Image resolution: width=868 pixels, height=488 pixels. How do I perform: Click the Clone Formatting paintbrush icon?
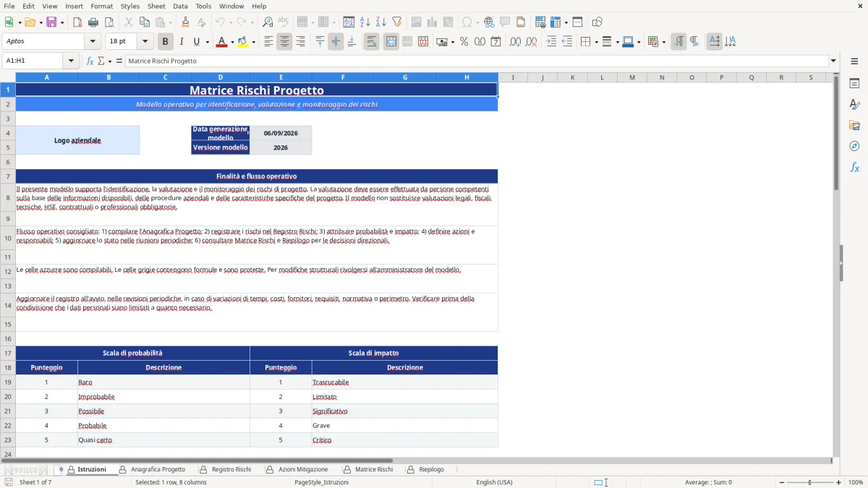[x=186, y=22]
